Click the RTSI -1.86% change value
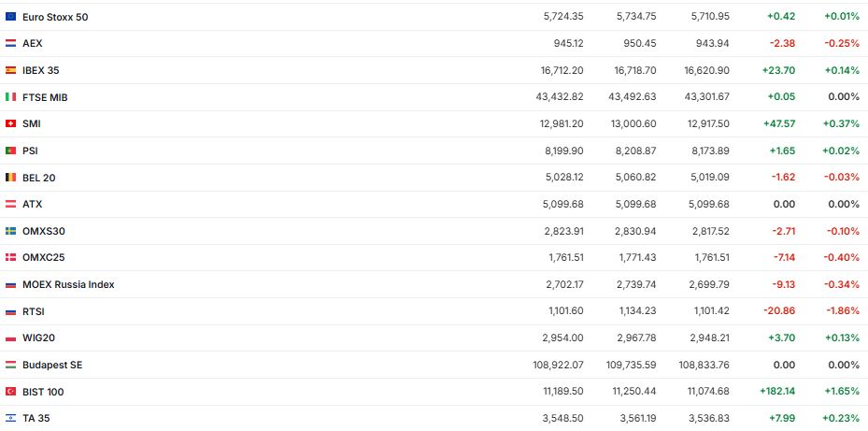The height and width of the screenshot is (431, 868). tap(842, 311)
